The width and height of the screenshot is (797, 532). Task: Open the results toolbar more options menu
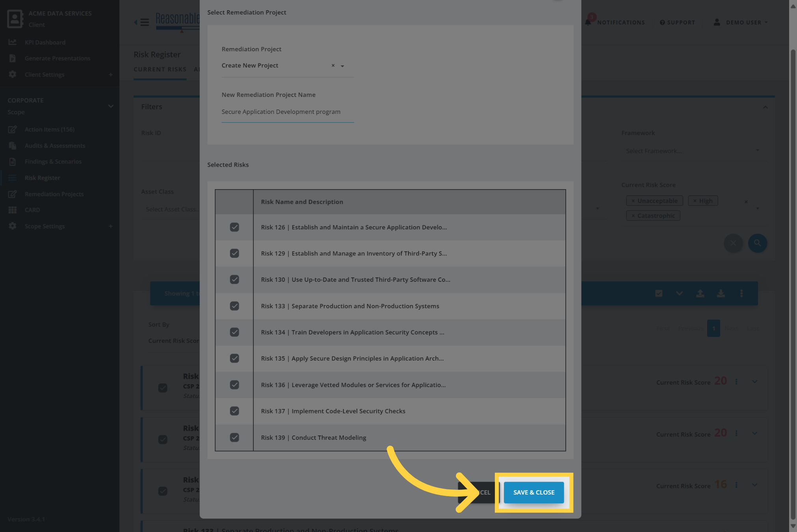point(741,293)
